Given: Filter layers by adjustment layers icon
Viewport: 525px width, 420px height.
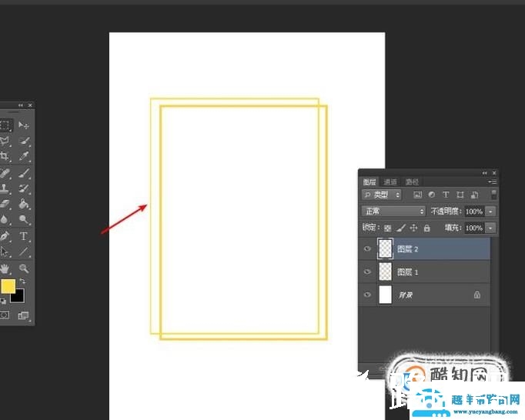Looking at the screenshot, I should (432, 195).
